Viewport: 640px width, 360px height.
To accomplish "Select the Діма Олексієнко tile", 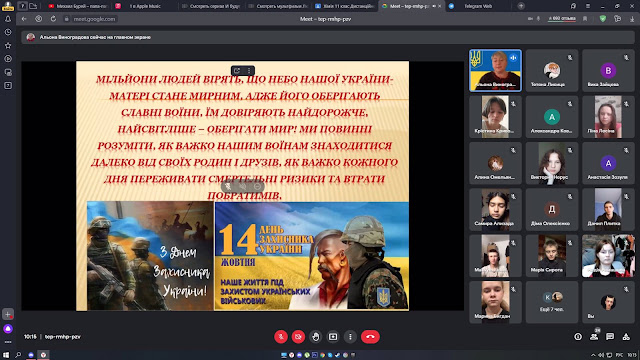I will [551, 209].
